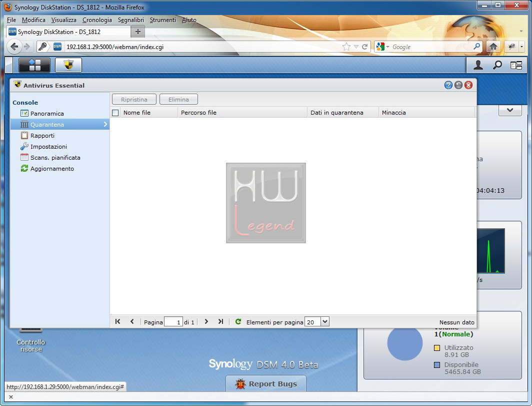Open Antivirus Essential help
532x406 pixels.
(448, 85)
